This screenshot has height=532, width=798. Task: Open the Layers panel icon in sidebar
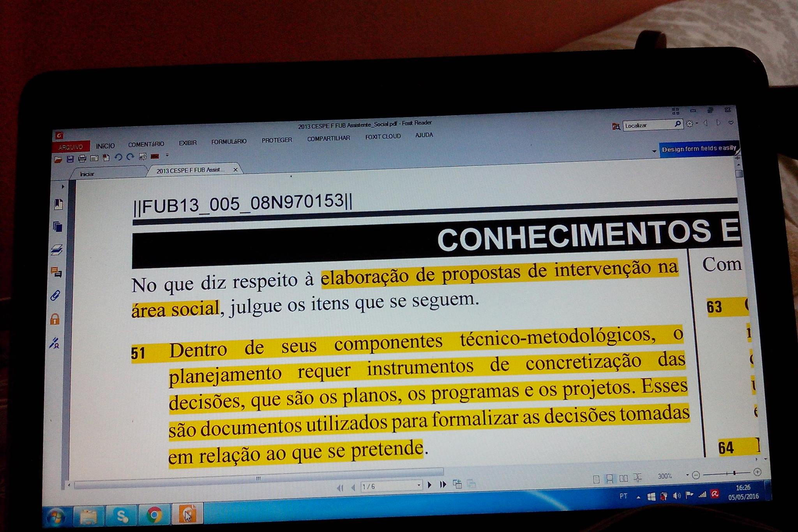pyautogui.click(x=56, y=250)
